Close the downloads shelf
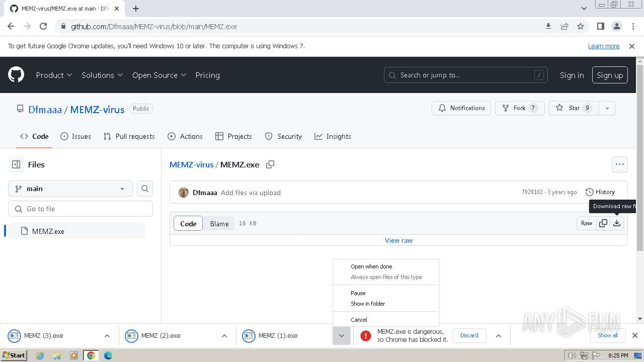 (x=634, y=335)
